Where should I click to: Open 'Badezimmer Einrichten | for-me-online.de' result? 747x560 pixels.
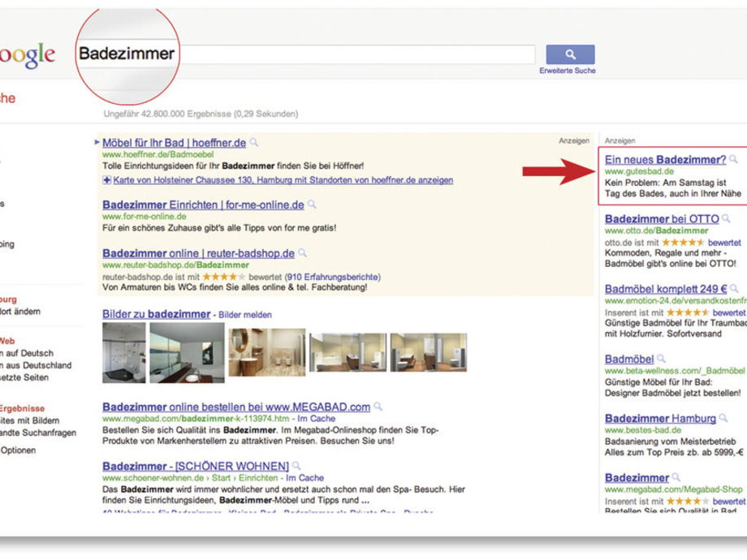[x=204, y=205]
